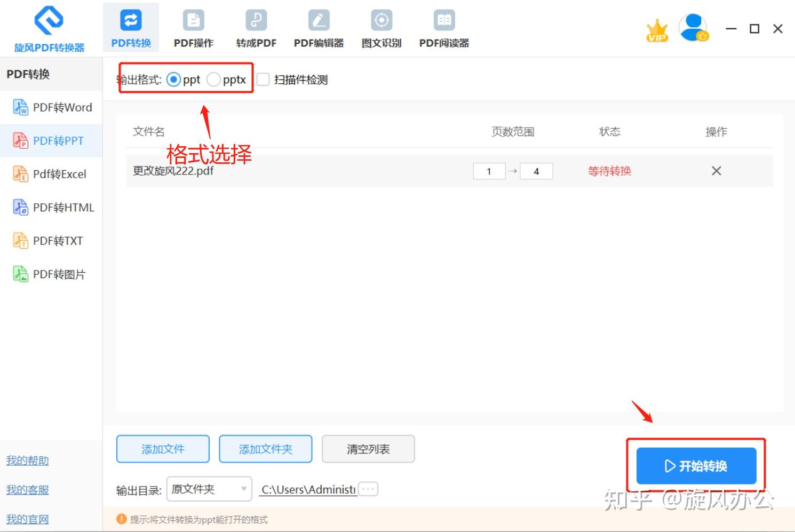Open the PDF操作 toolbar tab
This screenshot has height=532, width=795.
193,28
